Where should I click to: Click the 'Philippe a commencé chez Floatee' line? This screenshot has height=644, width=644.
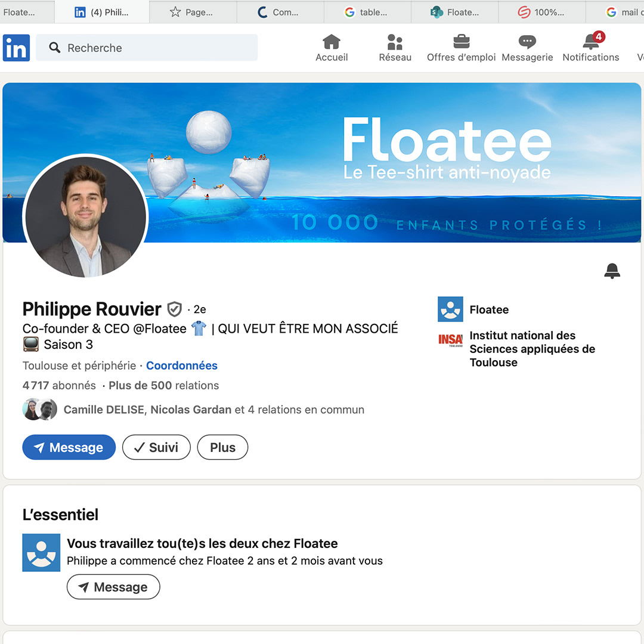click(x=225, y=561)
